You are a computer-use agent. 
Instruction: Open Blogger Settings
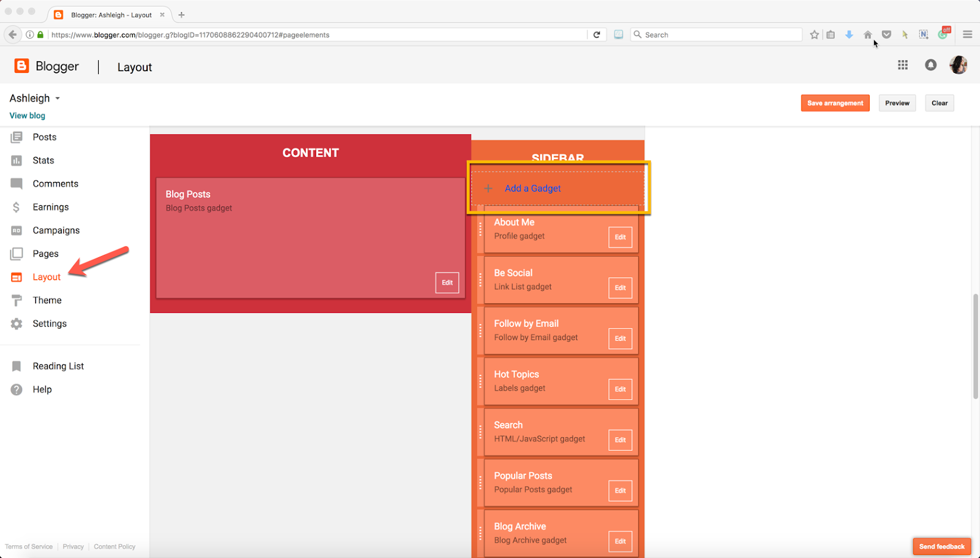49,323
